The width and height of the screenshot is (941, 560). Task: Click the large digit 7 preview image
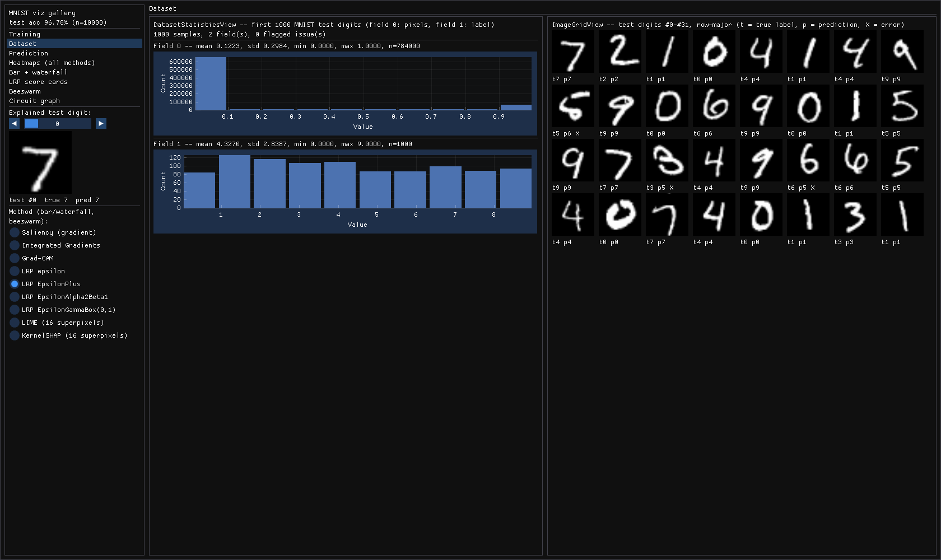40,162
